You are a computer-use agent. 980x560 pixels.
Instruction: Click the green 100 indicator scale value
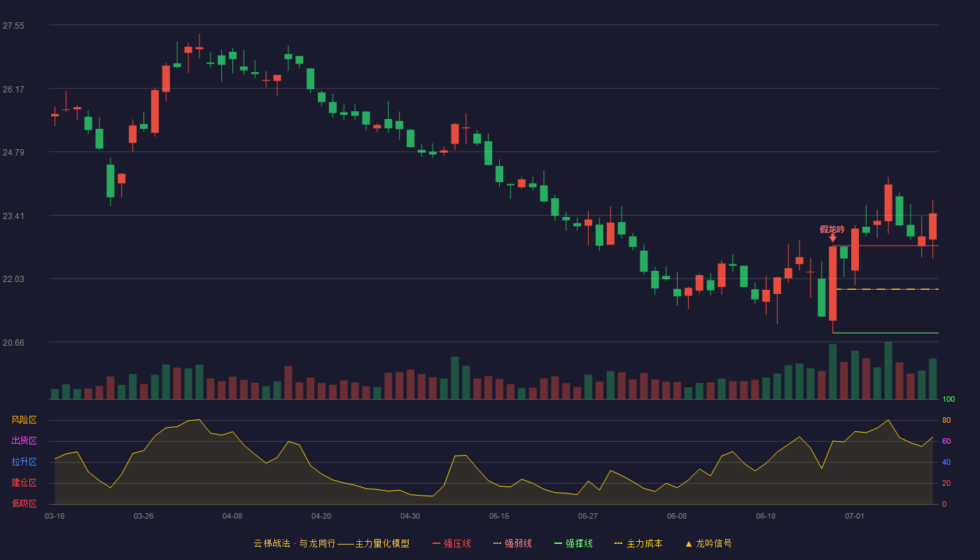click(x=948, y=400)
